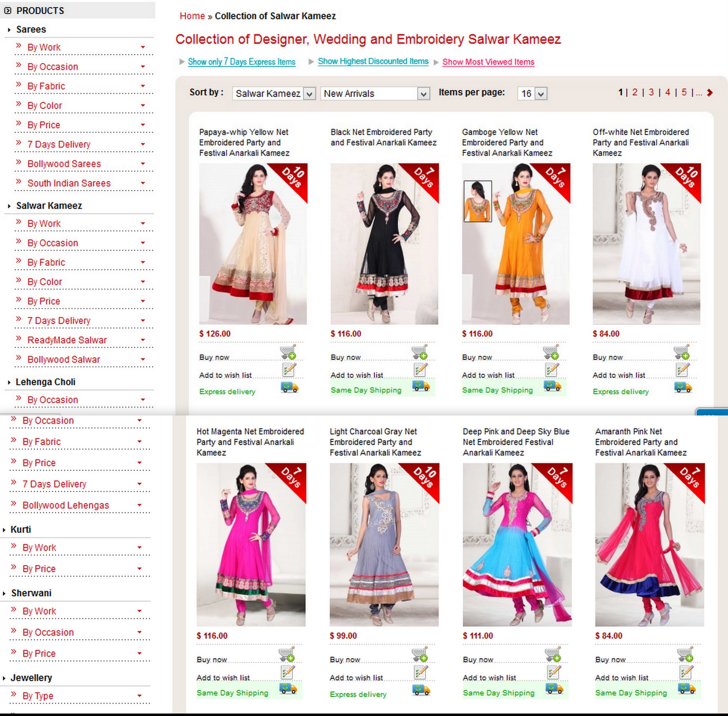Click shipping truck icon for Black Net Kameez

[421, 386]
